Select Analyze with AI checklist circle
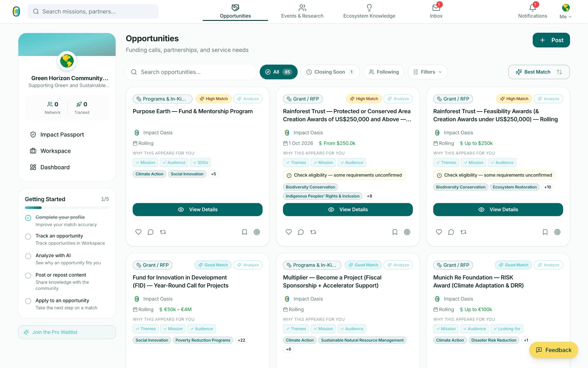Screen dimensions: 588x368 point(28,256)
